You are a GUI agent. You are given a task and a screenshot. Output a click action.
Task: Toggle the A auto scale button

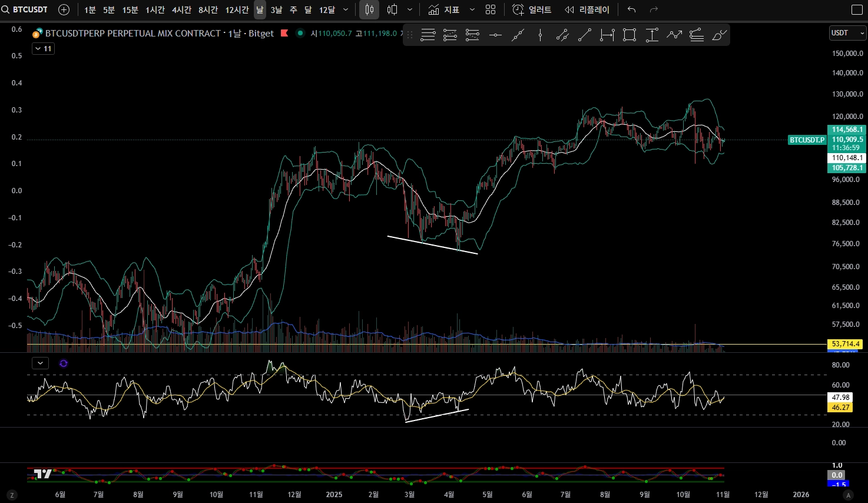848,495
